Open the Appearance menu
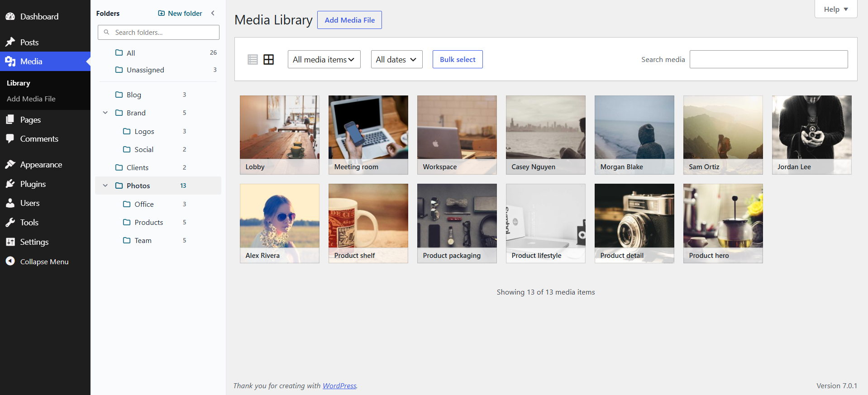Screen dimensions: 868x395 45,164
